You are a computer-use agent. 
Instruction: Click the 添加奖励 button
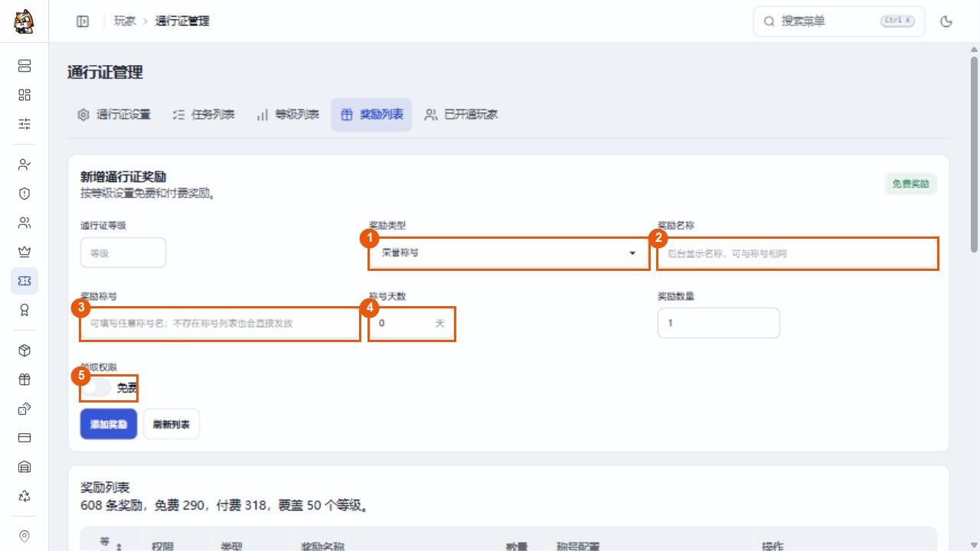(109, 424)
